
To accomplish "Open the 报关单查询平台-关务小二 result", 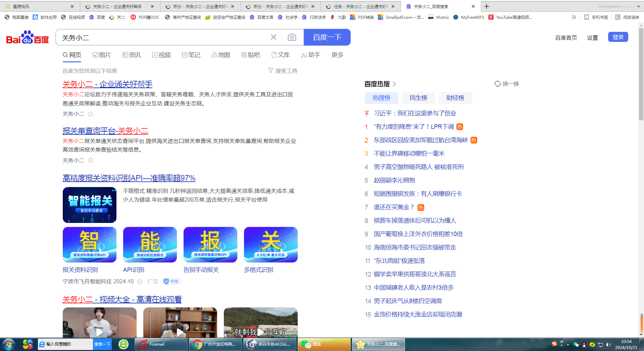I will coord(105,131).
